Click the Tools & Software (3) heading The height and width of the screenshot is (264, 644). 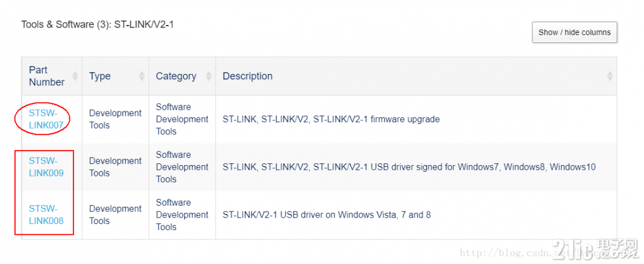tap(97, 24)
